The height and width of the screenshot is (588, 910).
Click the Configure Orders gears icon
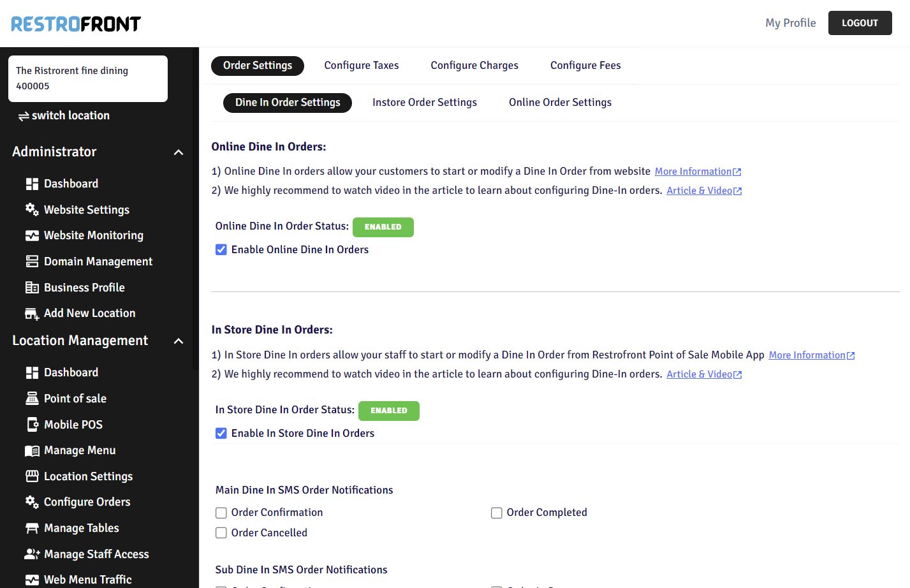32,502
